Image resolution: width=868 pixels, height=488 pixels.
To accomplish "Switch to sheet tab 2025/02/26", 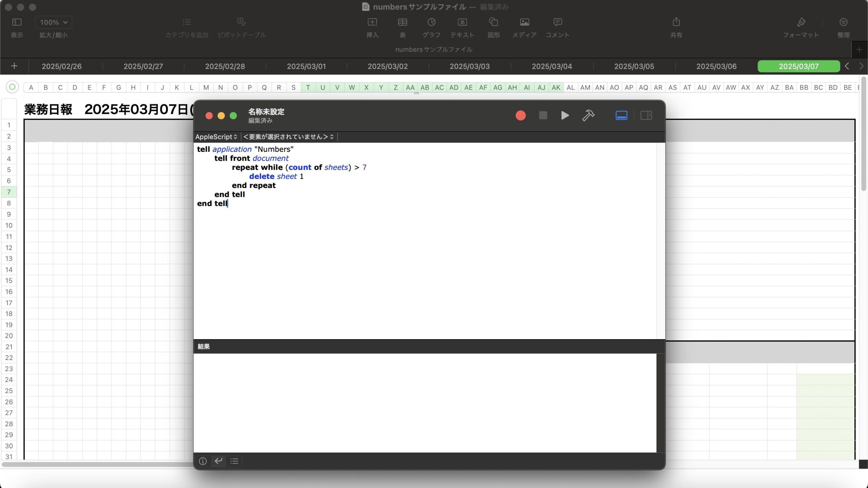I will point(61,66).
